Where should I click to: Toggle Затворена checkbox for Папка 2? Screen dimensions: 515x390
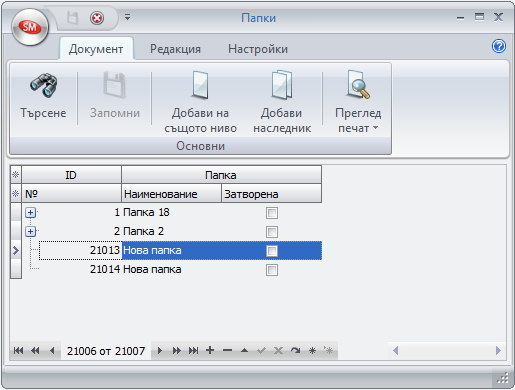coord(272,232)
